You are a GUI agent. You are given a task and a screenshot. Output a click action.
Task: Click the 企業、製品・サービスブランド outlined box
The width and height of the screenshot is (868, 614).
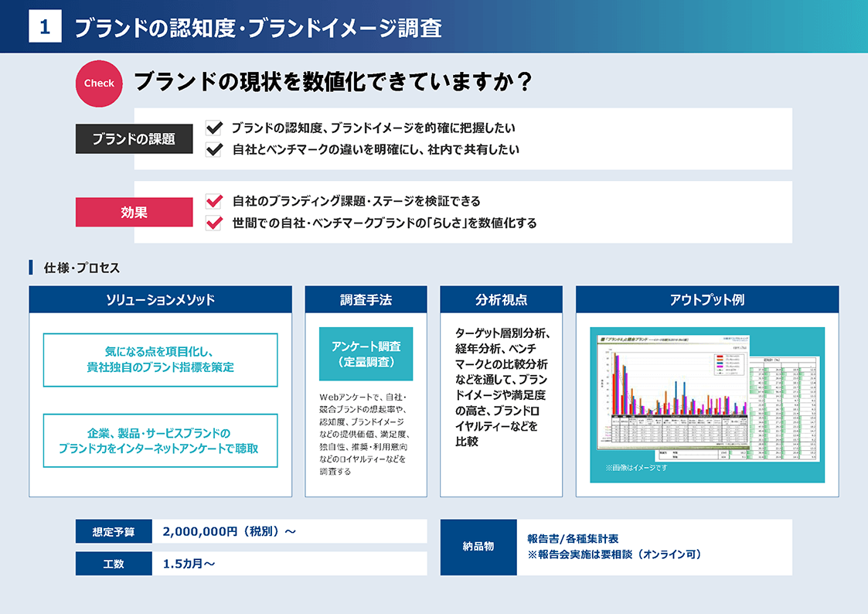pos(160,441)
